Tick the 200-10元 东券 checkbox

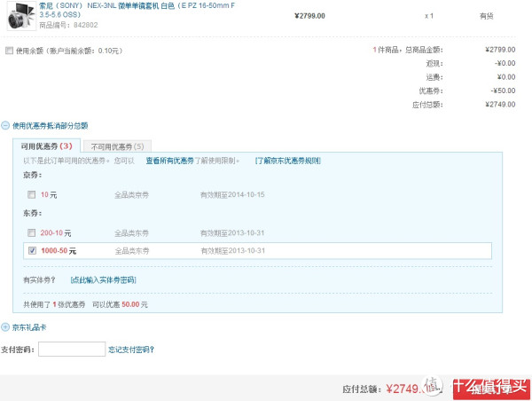coord(32,233)
